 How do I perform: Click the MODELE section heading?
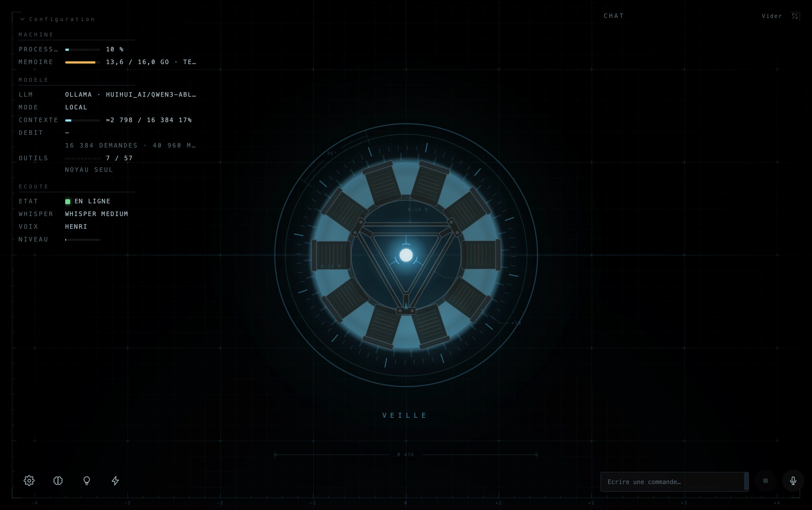point(34,80)
